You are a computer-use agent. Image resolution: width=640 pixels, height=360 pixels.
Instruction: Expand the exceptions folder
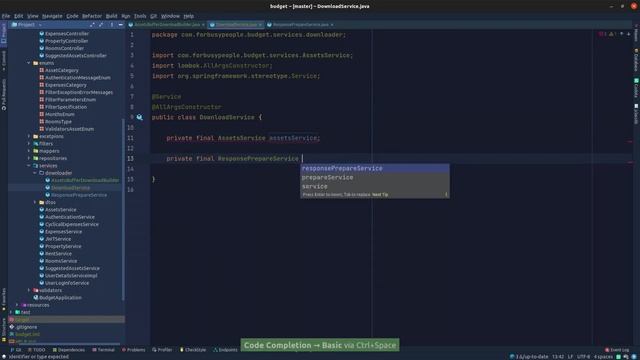[x=29, y=136]
